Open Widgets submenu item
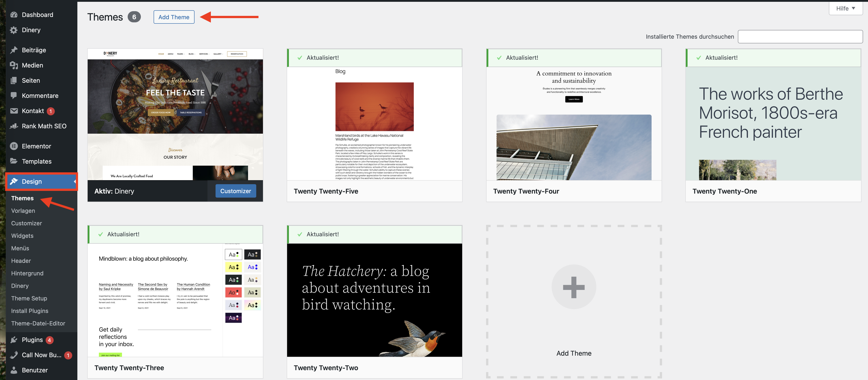The image size is (868, 380). click(22, 236)
